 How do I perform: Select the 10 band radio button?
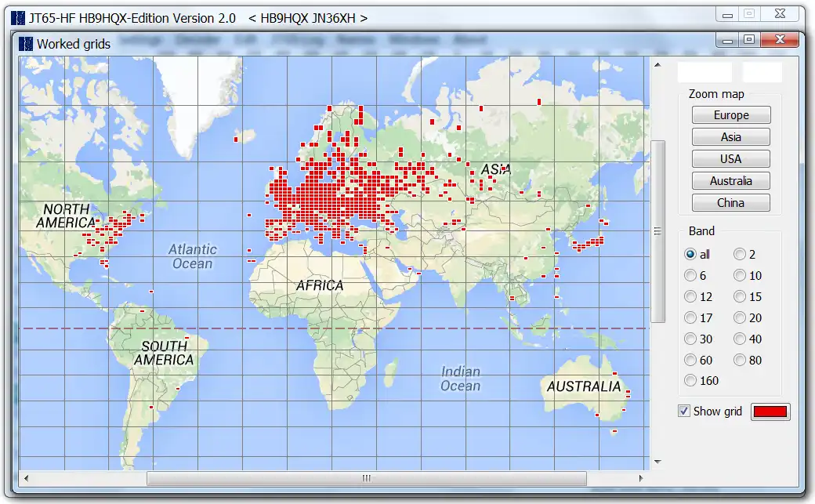coord(740,275)
